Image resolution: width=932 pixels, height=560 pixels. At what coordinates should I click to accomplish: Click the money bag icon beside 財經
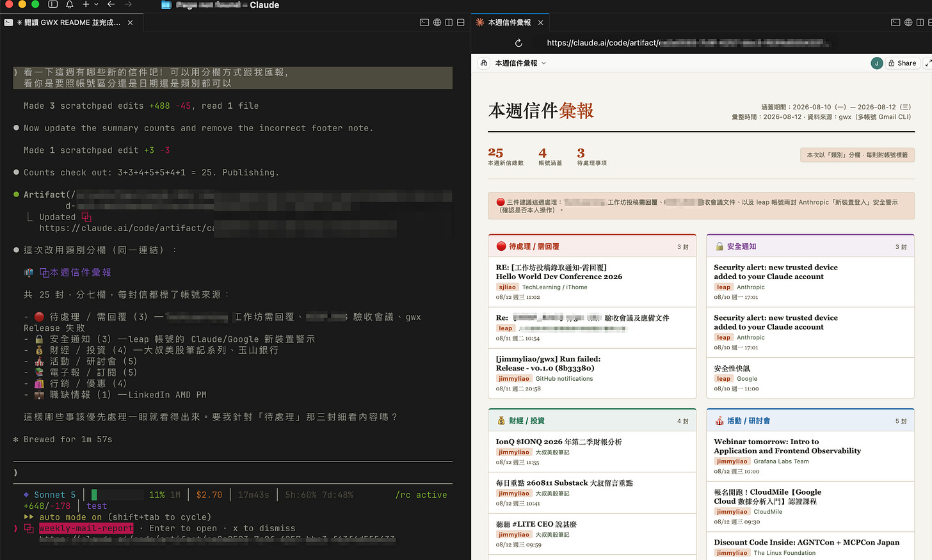(x=501, y=420)
